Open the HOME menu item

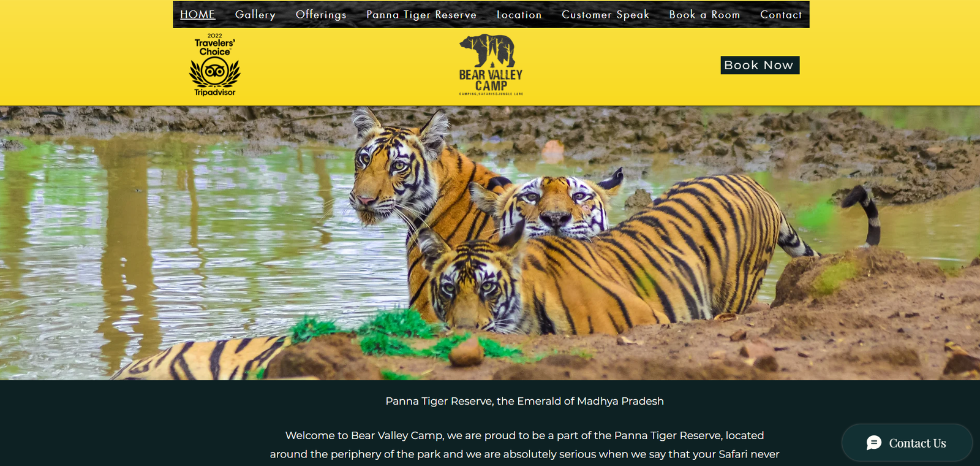click(x=198, y=15)
